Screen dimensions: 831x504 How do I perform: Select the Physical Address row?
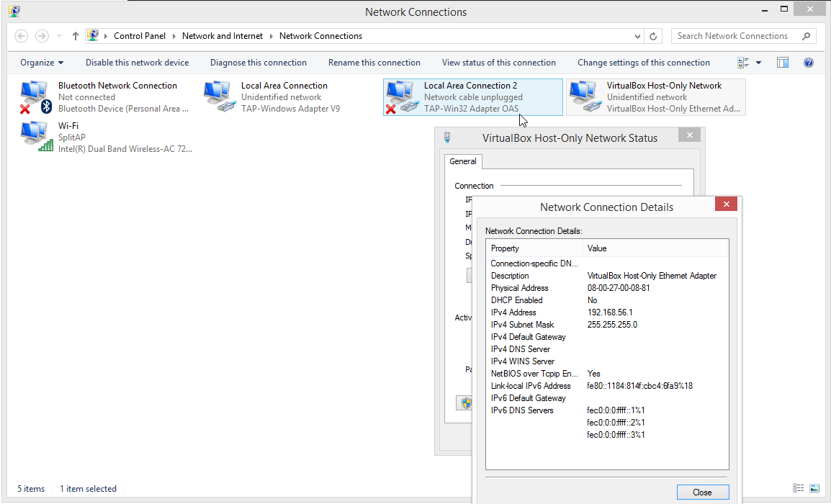click(x=607, y=288)
